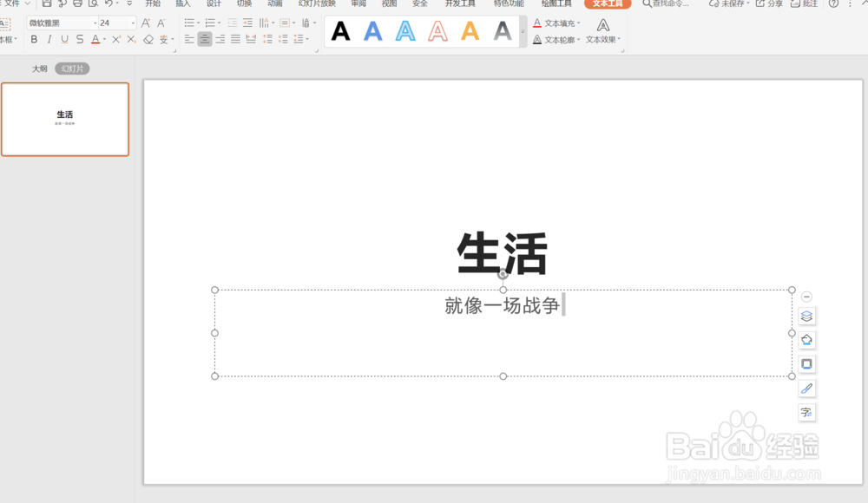Toggle italic formatting
The image size is (868, 503).
click(49, 39)
